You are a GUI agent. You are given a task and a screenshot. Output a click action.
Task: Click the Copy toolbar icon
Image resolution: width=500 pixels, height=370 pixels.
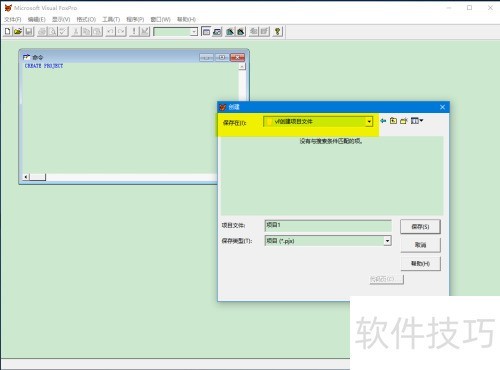point(86,32)
